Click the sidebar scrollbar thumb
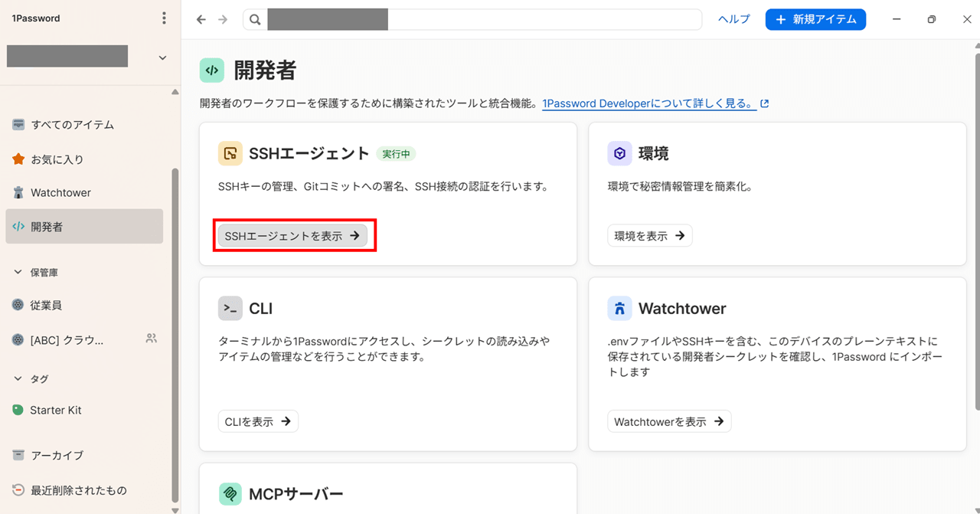980x514 pixels. tap(175, 335)
